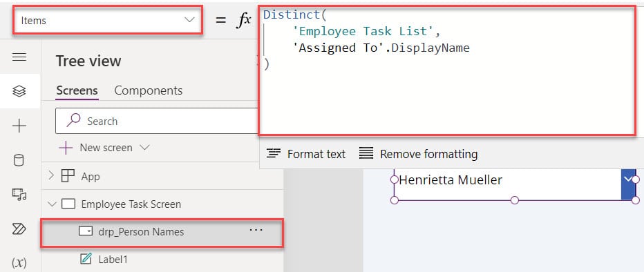Click the drp_Person Names dropdown control icon
This screenshot has height=272, width=644.
(86, 231)
